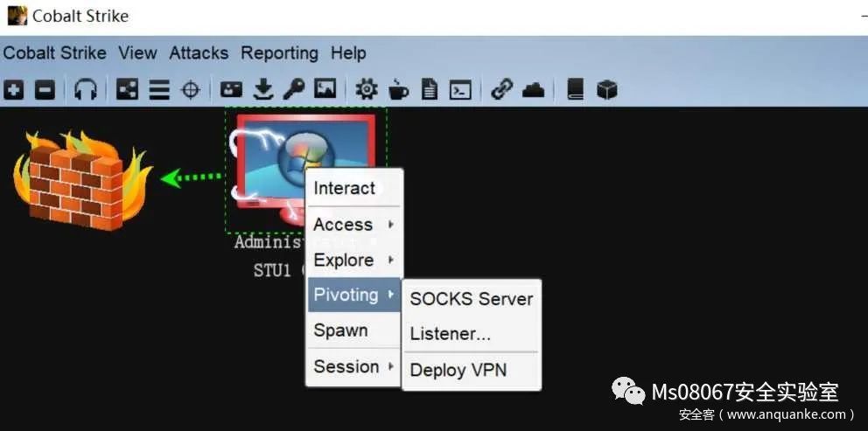Expand the Access submenu

[353, 225]
